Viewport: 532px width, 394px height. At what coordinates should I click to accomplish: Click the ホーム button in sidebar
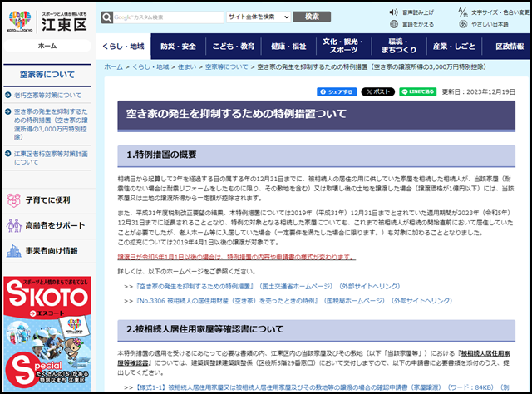click(x=47, y=46)
